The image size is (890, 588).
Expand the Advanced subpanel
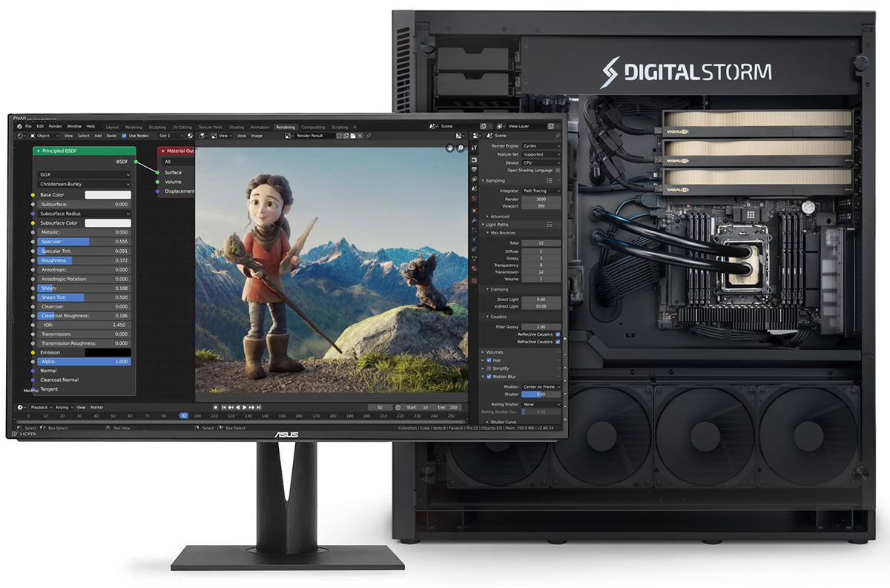[487, 217]
